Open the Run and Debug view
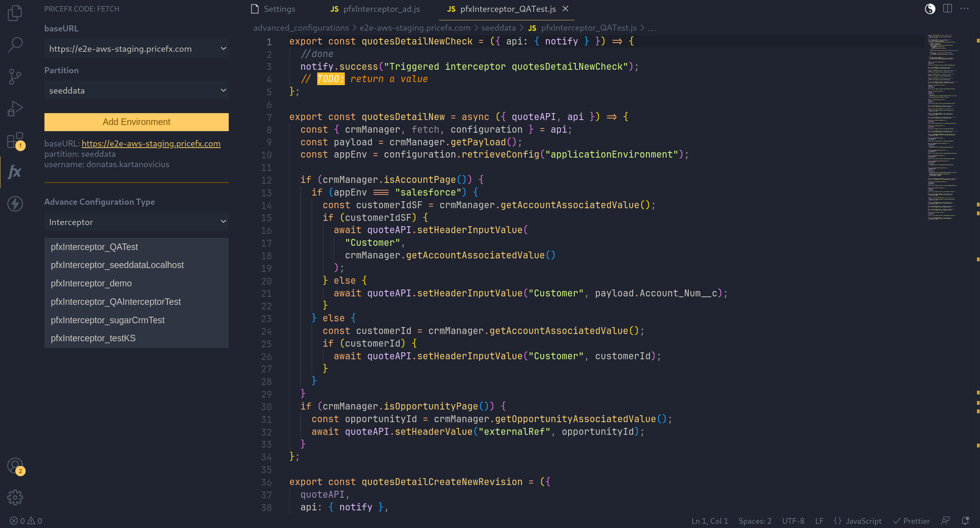The width and height of the screenshot is (980, 528). 15,109
